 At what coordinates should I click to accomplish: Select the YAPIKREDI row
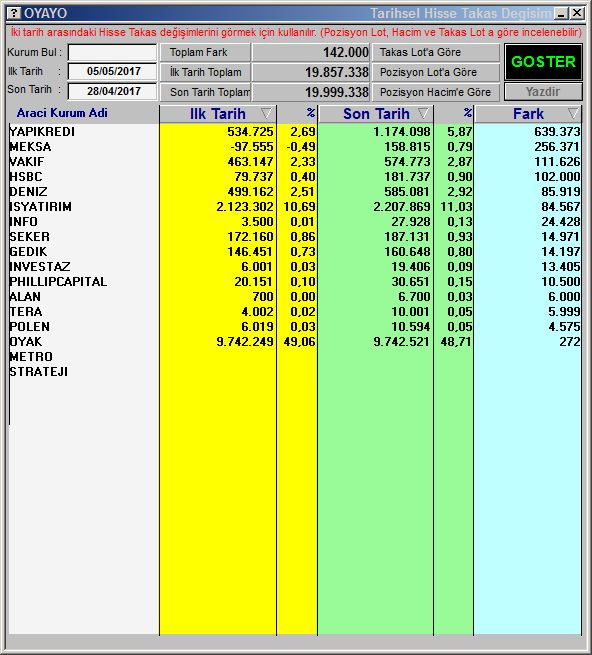[295, 132]
